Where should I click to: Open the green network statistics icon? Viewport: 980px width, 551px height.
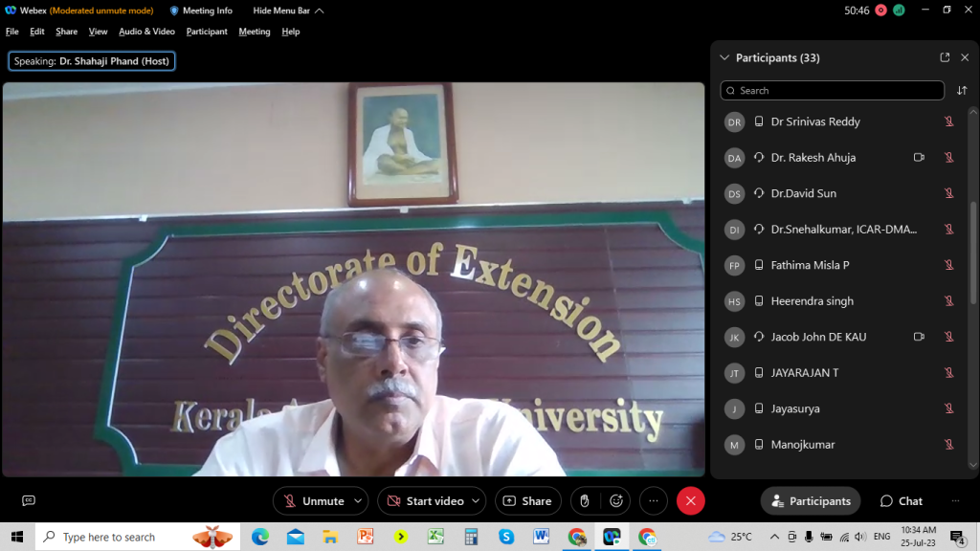click(x=899, y=10)
